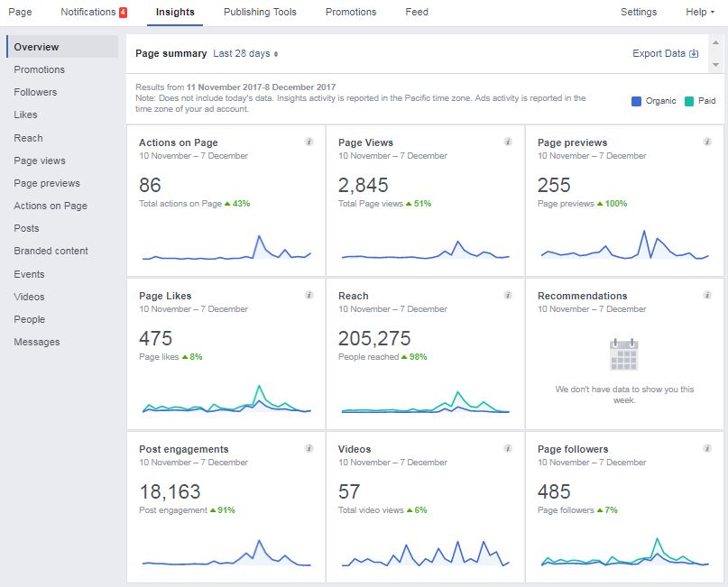The image size is (728, 587).
Task: Click the info icon beside Page Likes
Action: click(x=309, y=295)
